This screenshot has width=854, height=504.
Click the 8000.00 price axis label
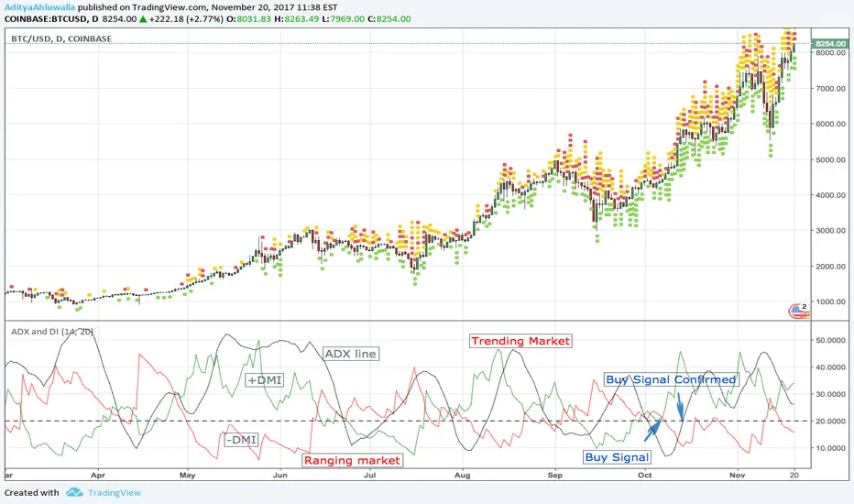[x=830, y=53]
